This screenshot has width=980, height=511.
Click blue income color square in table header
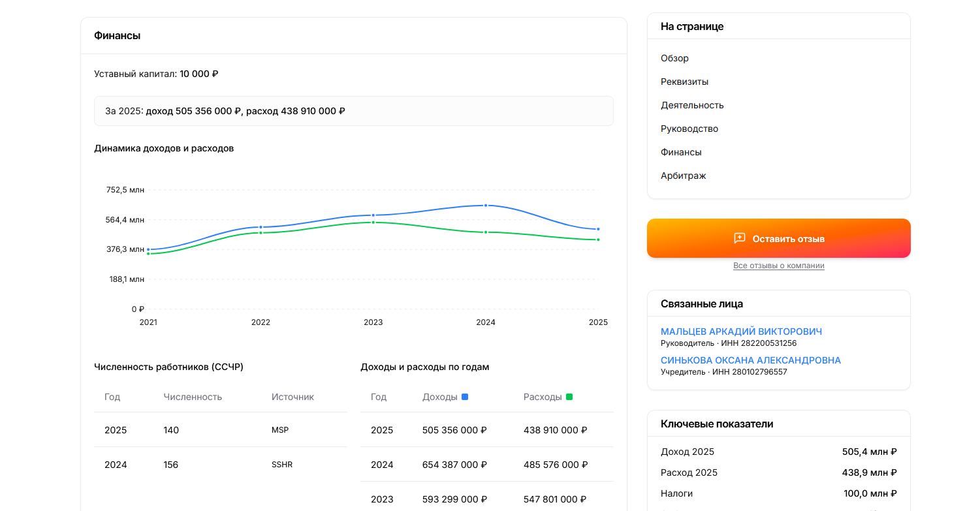click(x=465, y=397)
